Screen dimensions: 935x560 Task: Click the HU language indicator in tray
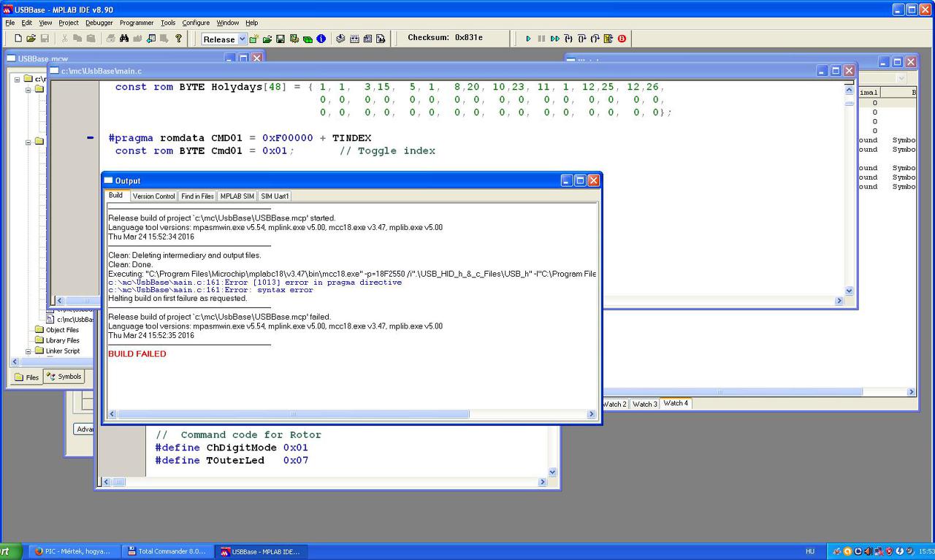tap(810, 551)
